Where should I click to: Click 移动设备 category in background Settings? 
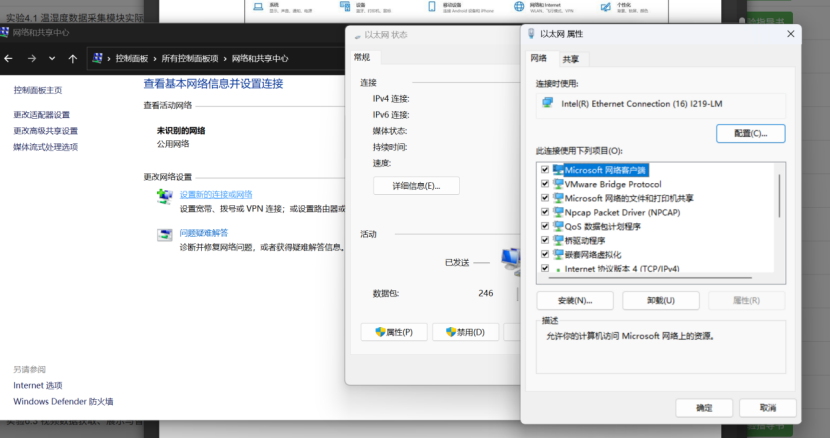click(x=461, y=7)
